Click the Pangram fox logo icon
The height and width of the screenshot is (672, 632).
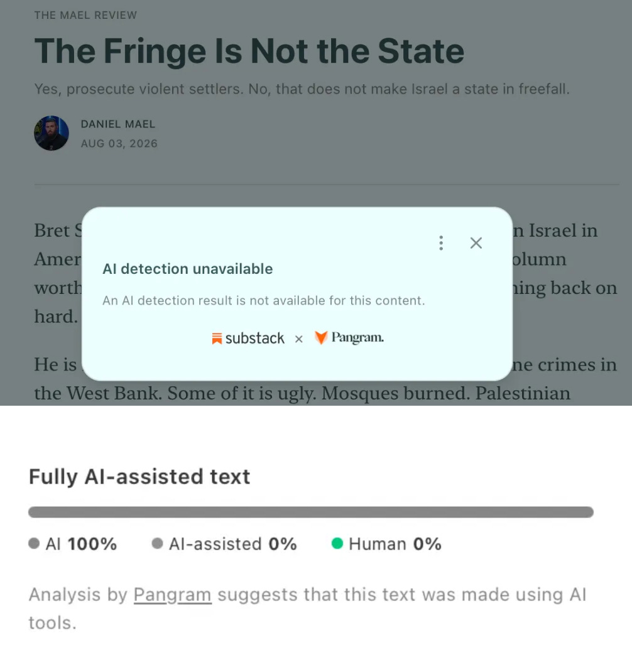pos(321,338)
